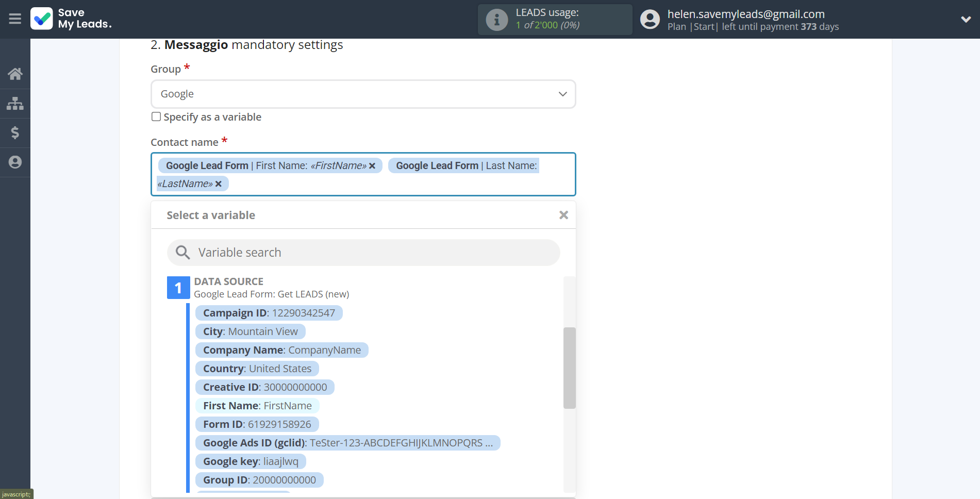This screenshot has width=980, height=499.
Task: Click the Data Source heading
Action: tap(229, 281)
